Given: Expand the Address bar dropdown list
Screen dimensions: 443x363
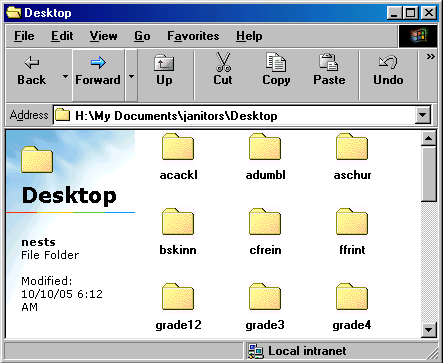Looking at the screenshot, I should [422, 115].
